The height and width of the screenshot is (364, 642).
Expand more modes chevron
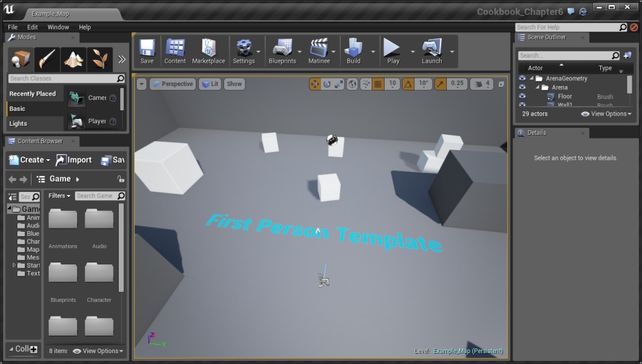coord(121,59)
